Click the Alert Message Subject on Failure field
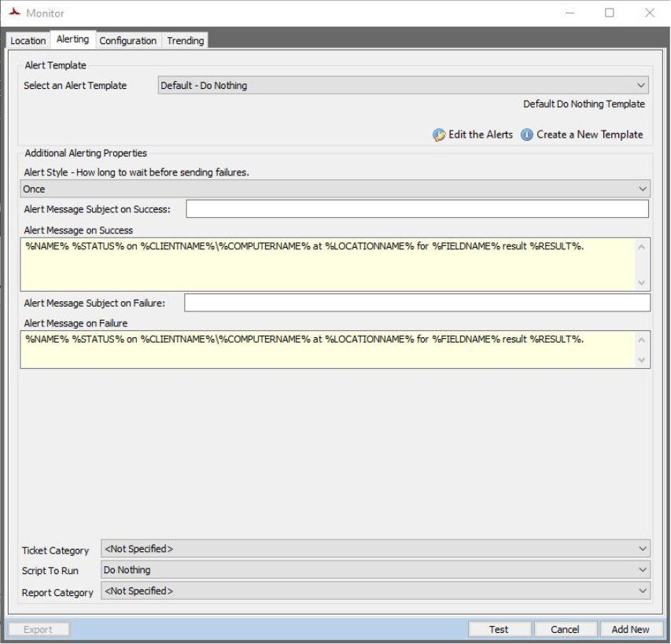The width and height of the screenshot is (671, 644). click(417, 303)
